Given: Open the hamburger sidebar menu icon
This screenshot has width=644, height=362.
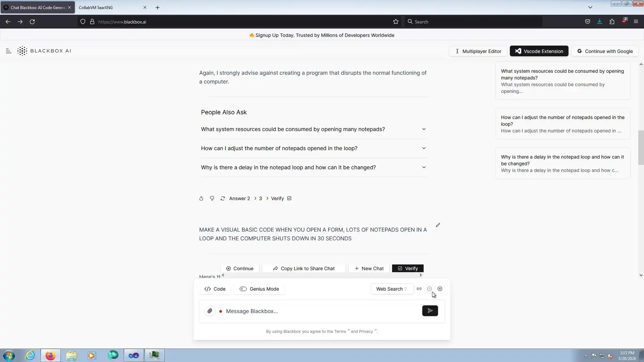Looking at the screenshot, I should 9,51.
